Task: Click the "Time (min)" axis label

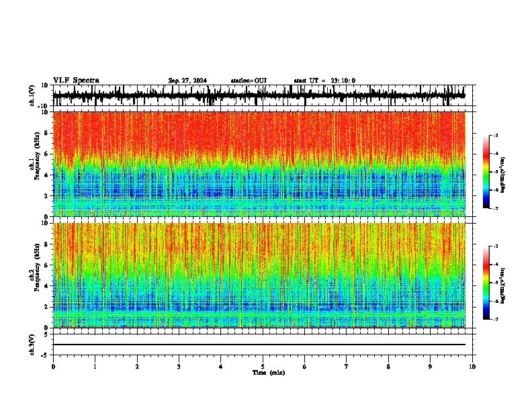Action: (x=269, y=373)
